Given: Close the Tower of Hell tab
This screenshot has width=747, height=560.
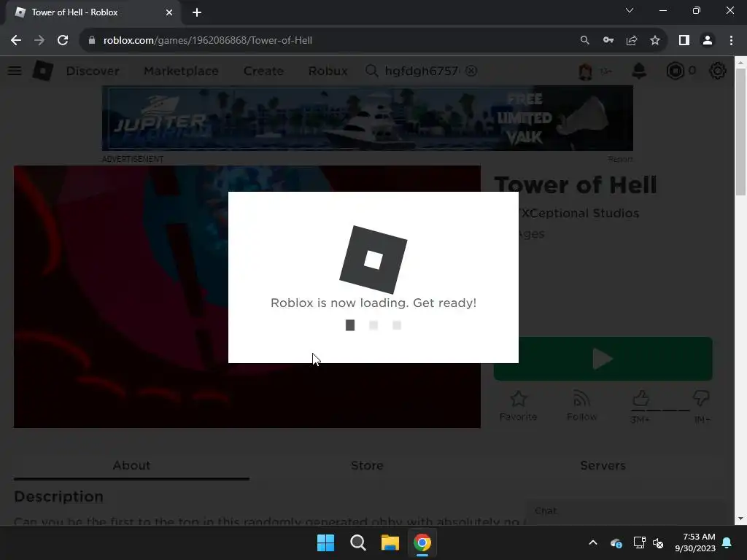Looking at the screenshot, I should (x=169, y=12).
